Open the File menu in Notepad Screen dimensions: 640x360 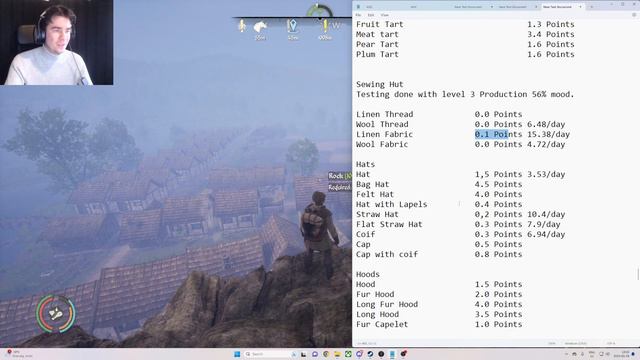tap(358, 15)
